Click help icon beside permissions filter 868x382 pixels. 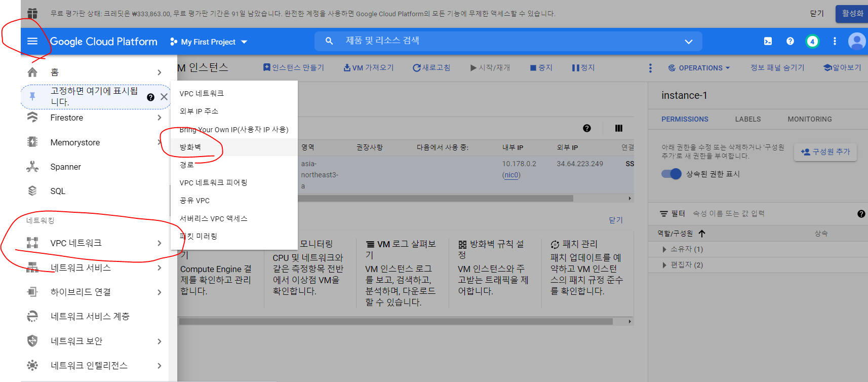(861, 214)
